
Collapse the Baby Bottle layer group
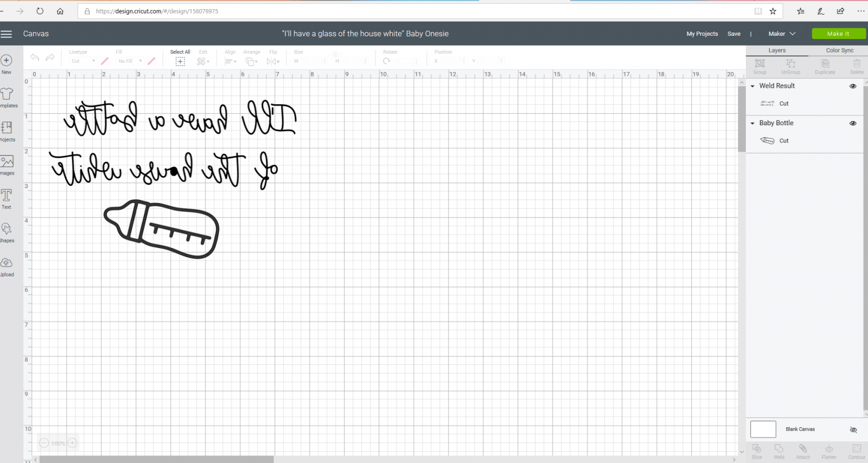[x=752, y=123]
